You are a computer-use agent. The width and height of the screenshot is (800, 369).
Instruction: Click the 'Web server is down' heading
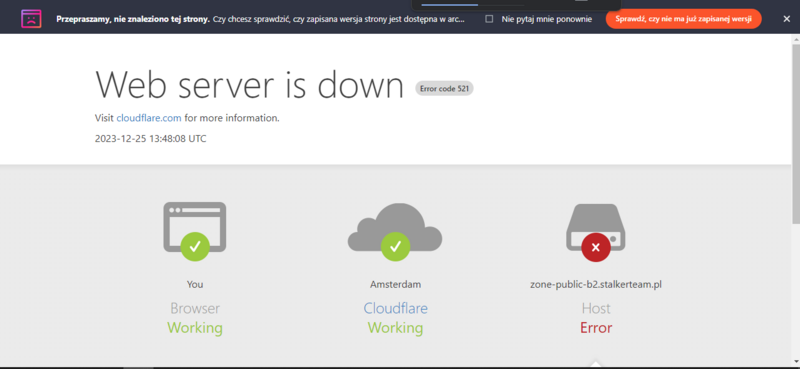pyautogui.click(x=249, y=84)
